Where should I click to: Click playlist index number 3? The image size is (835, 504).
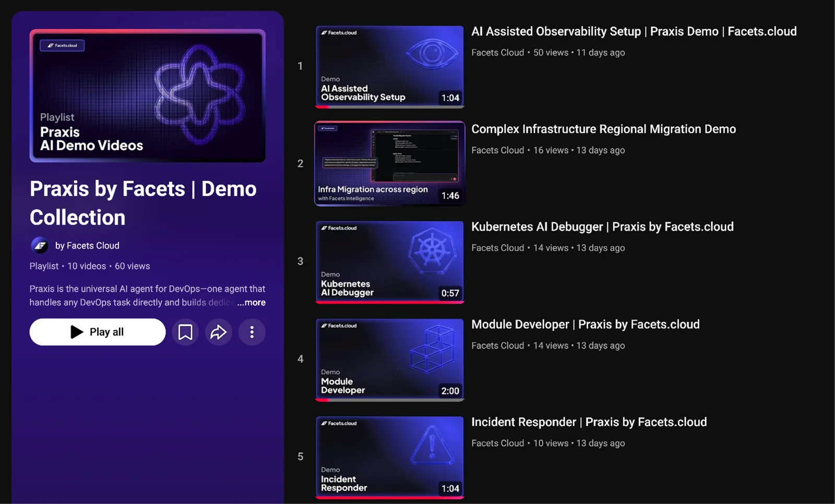tap(300, 261)
